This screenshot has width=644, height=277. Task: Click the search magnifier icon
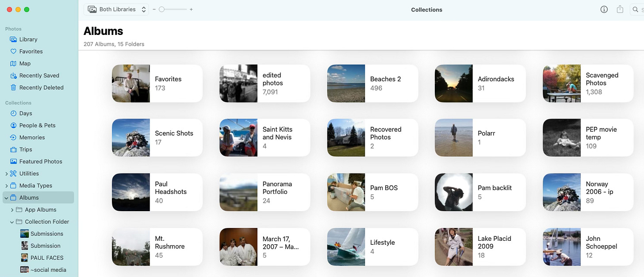pyautogui.click(x=635, y=9)
